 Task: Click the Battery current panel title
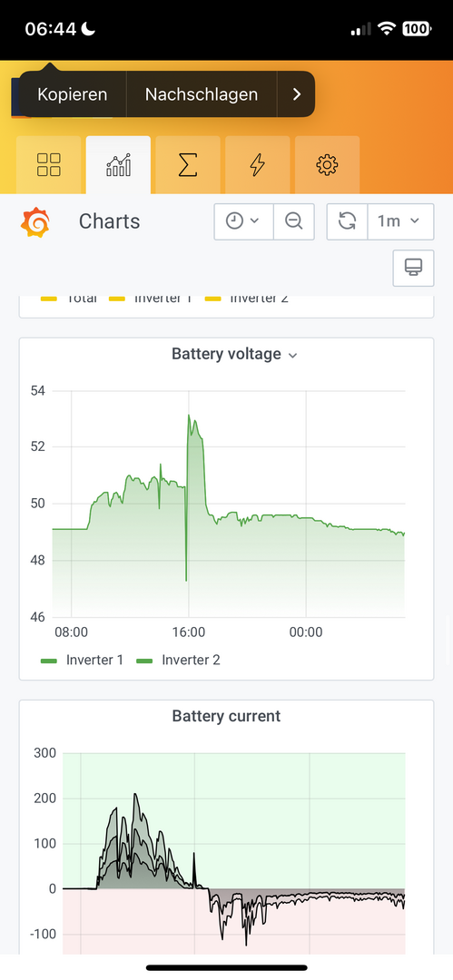pyautogui.click(x=227, y=716)
